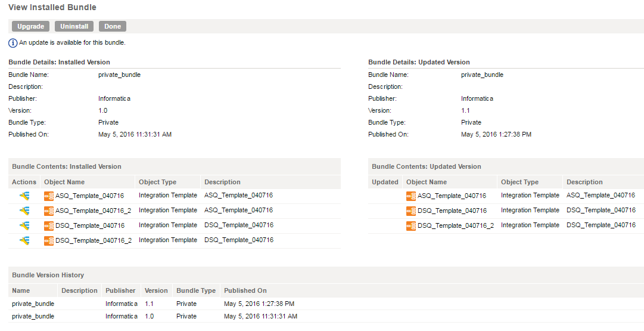Click Integration Template type for updated DSQ_Template_040716_2

530,225
